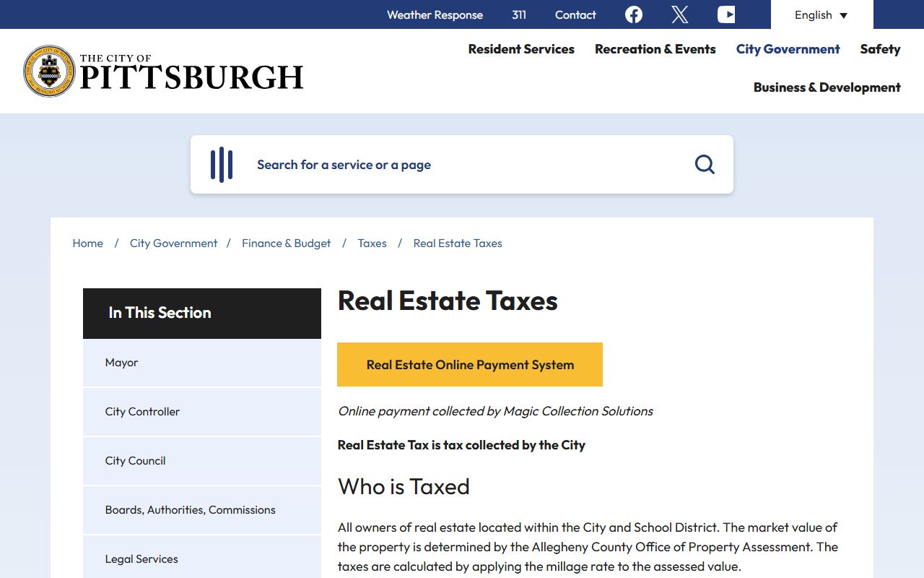Click the three vertical bars icon in search box
The height and width of the screenshot is (578, 924).
pyautogui.click(x=222, y=165)
